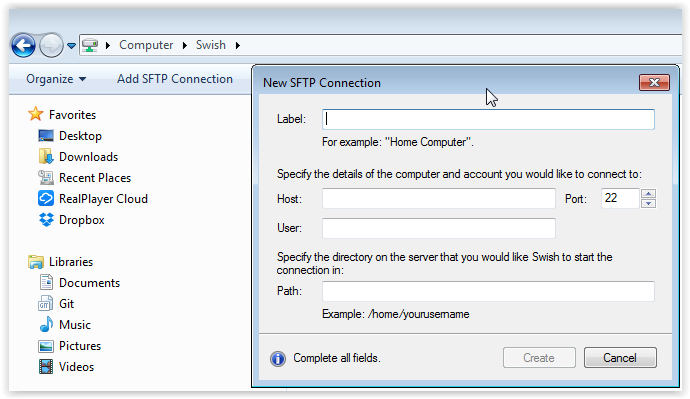Open Recent Places in sidebar
This screenshot has width=690, height=399.
[x=95, y=178]
